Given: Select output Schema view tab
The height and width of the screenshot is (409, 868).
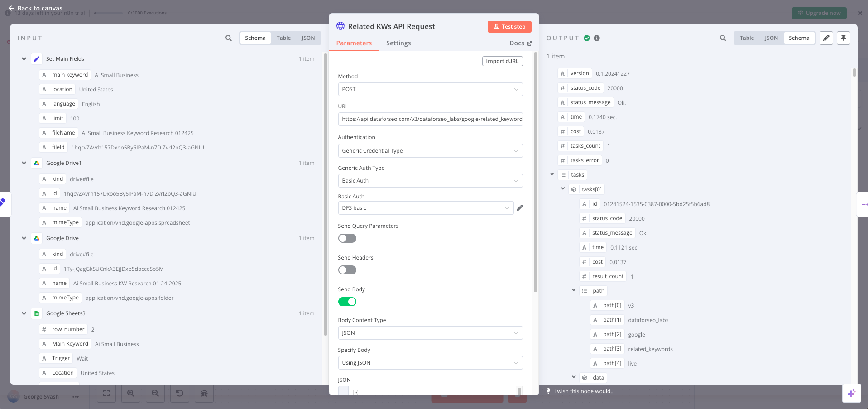Looking at the screenshot, I should pyautogui.click(x=799, y=38).
